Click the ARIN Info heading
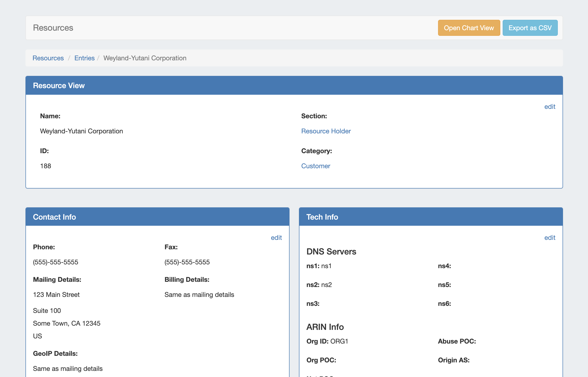 coord(325,327)
